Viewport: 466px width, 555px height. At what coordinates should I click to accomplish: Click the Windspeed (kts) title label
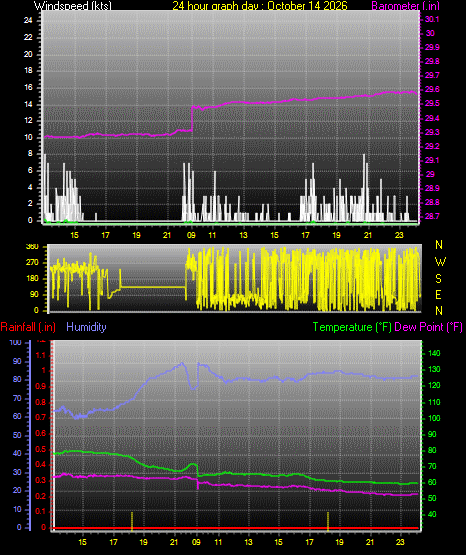(73, 5)
